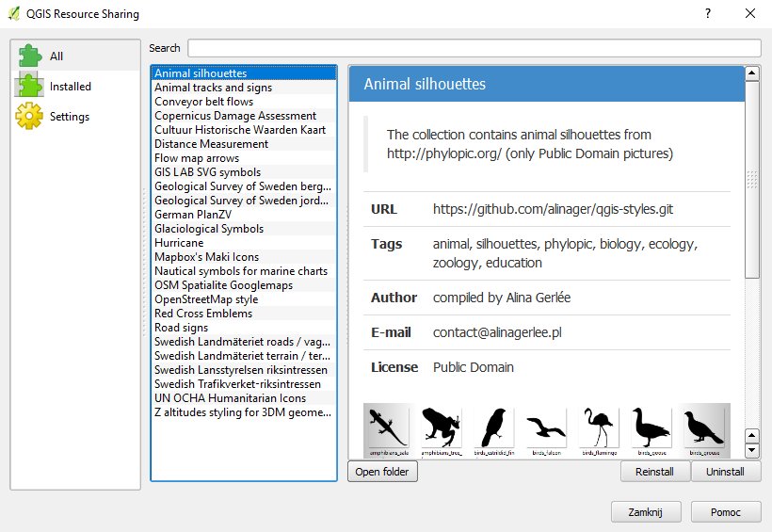Select the perched finch silhouette thumbnail
The width and height of the screenshot is (772, 532).
[494, 430]
